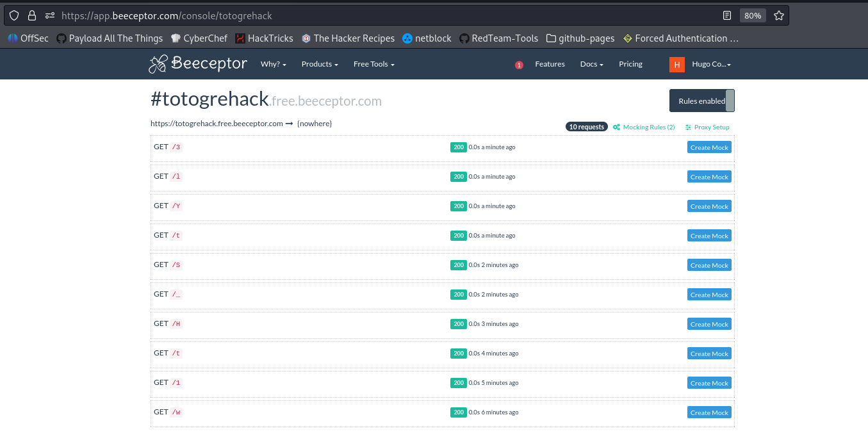
Task: Create Mock for the GET /w request
Action: (709, 412)
